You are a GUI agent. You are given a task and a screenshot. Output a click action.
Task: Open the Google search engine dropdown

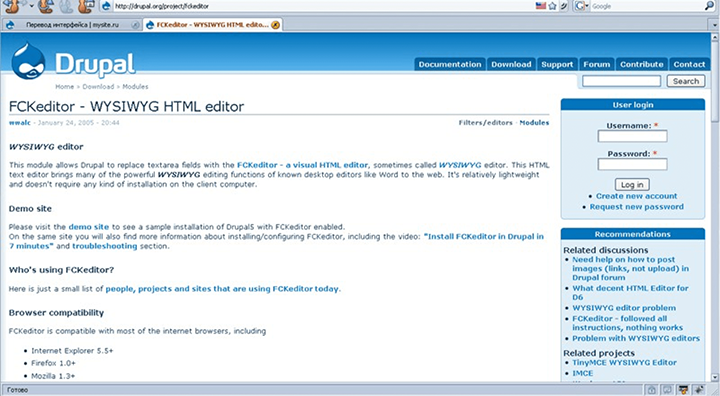582,6
